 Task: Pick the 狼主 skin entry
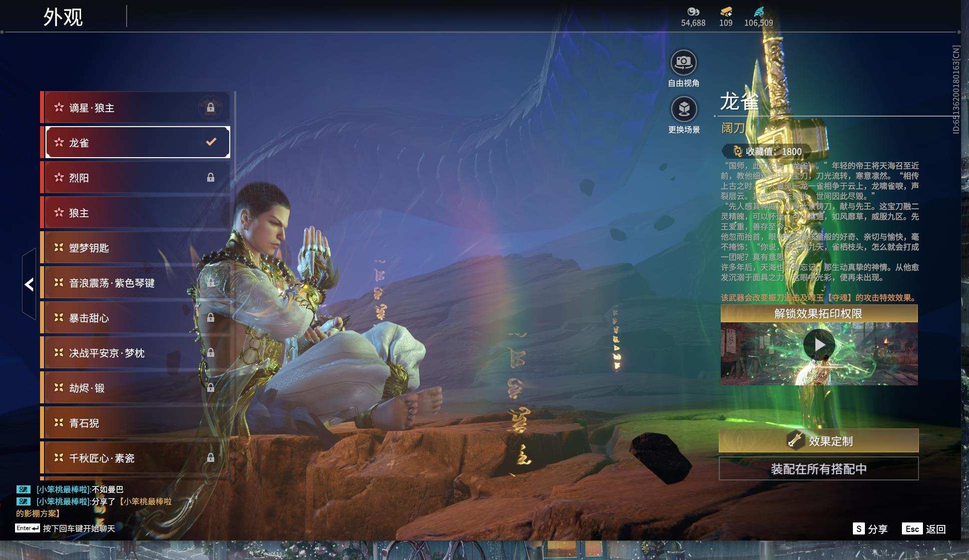(135, 213)
